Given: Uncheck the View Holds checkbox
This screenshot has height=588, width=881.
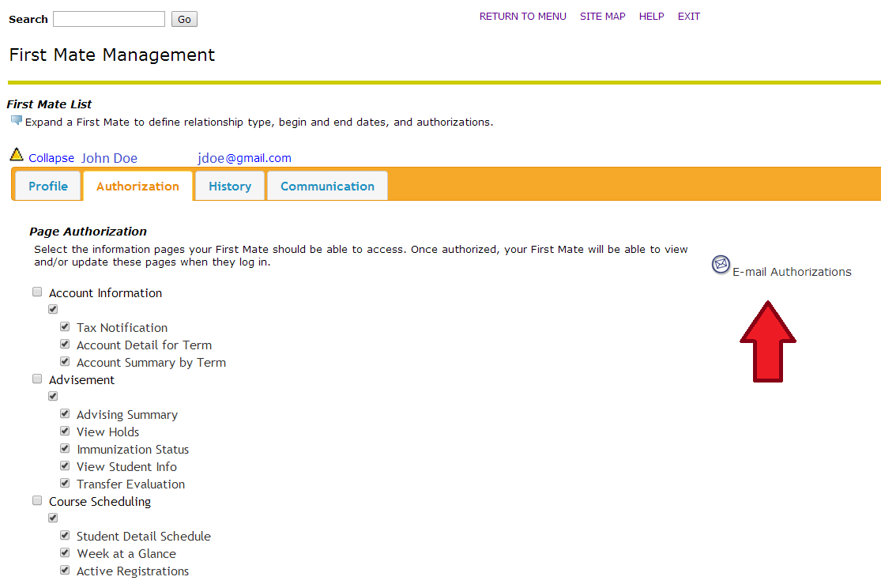Looking at the screenshot, I should (65, 431).
